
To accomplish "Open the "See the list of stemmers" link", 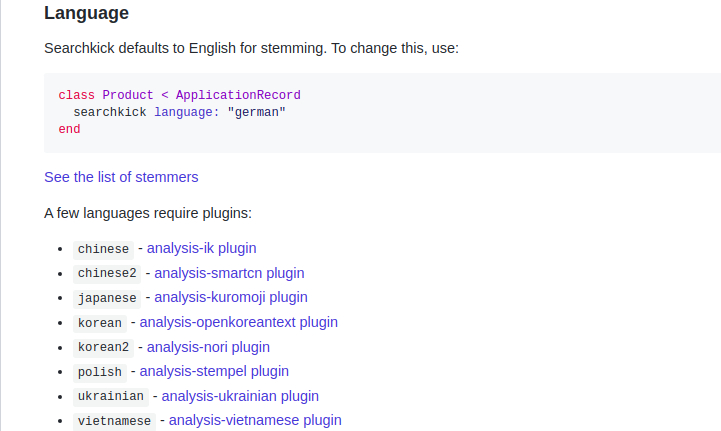I will 121,177.
